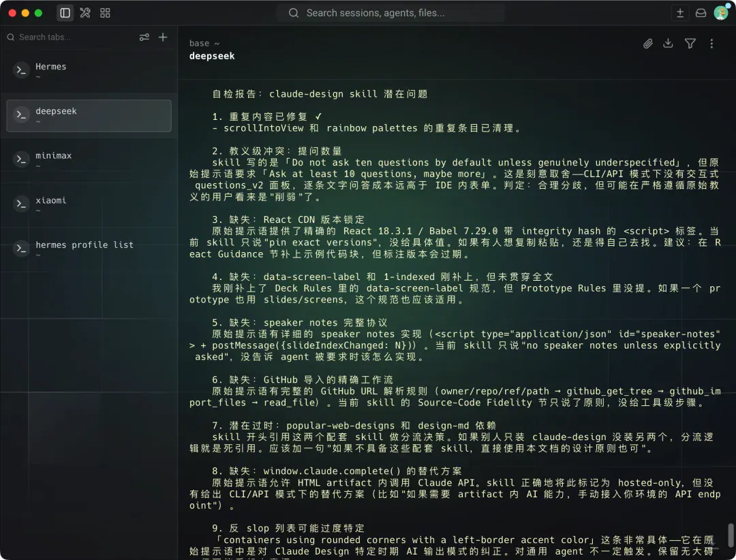Click the hermes profile list terminal icon
Screen dimensions: 736x560
click(21, 249)
